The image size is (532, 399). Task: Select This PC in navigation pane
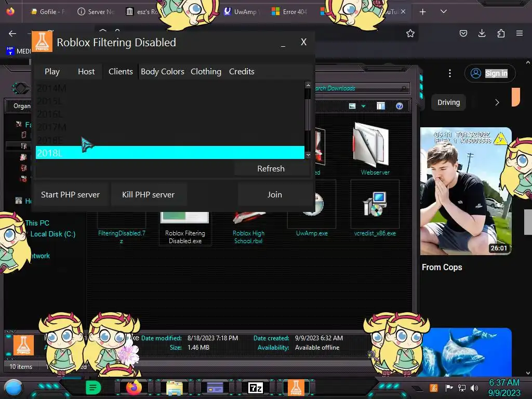pos(37,223)
